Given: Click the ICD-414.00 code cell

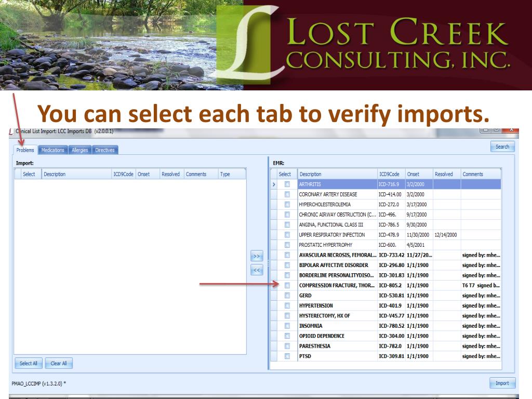Looking at the screenshot, I should point(392,194).
